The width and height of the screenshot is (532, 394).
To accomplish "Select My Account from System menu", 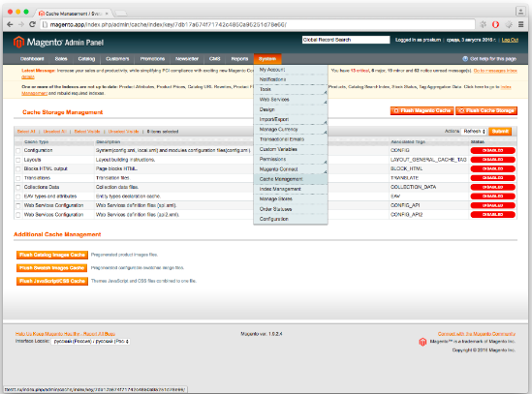I will pos(291,70).
